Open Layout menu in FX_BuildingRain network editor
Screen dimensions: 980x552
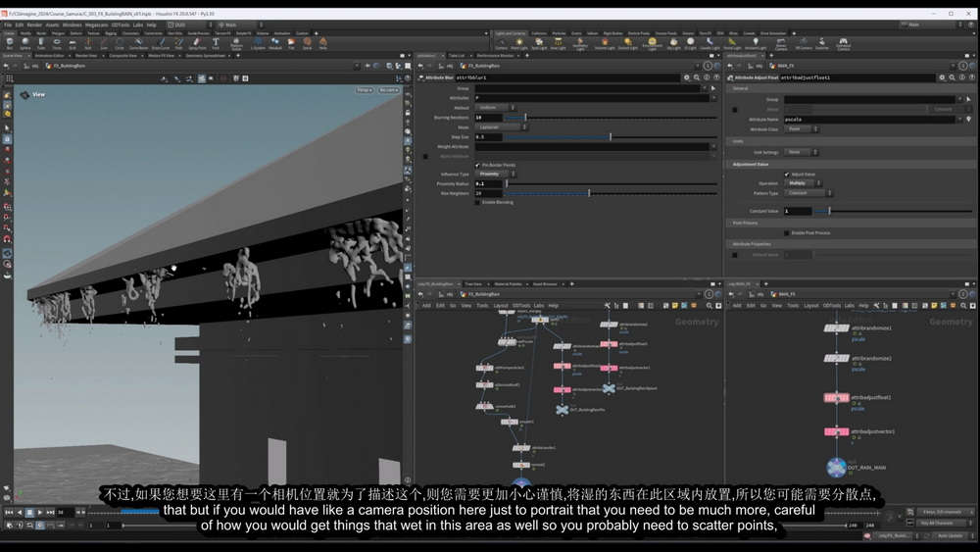501,306
